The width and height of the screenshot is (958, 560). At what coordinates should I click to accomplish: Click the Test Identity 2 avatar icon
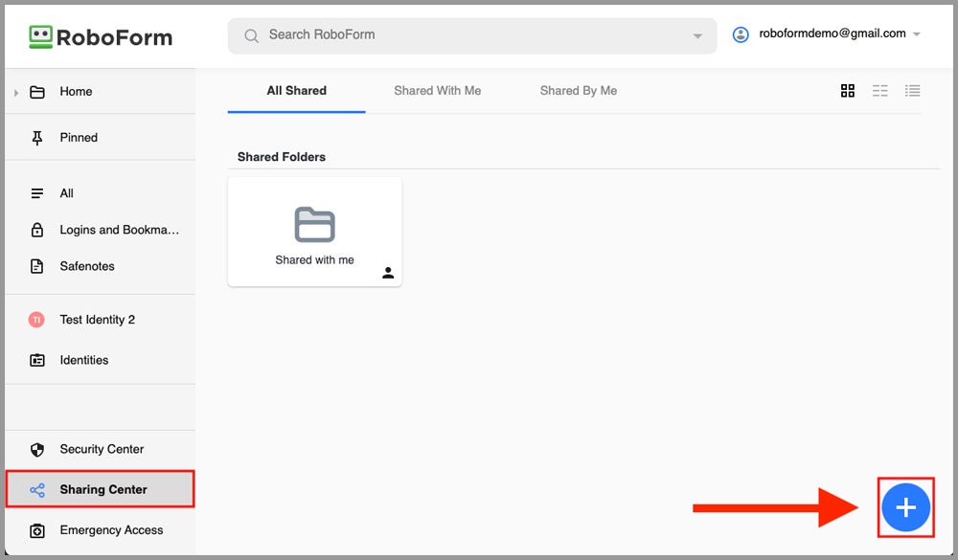point(36,320)
